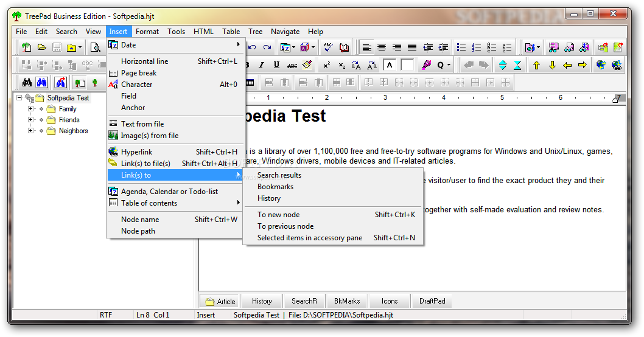Switch to the SearchR tab
Screen dimensions: 644x337
304,301
